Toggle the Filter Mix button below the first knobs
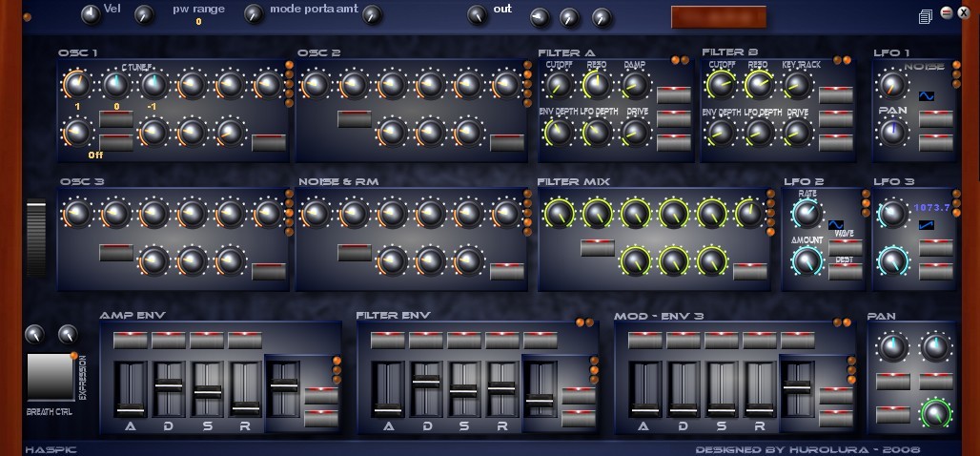This screenshot has width=980, height=456. click(x=598, y=248)
